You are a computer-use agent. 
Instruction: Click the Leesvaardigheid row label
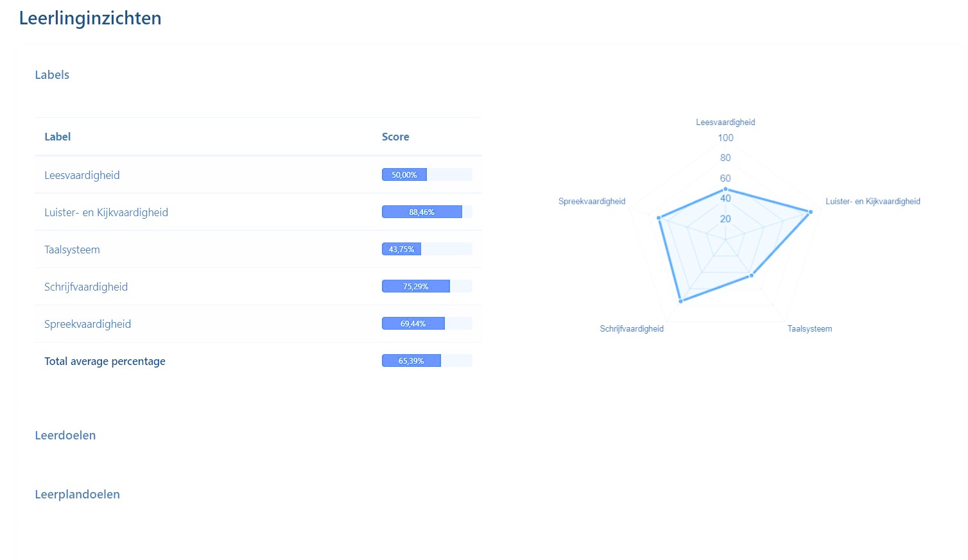click(x=82, y=174)
